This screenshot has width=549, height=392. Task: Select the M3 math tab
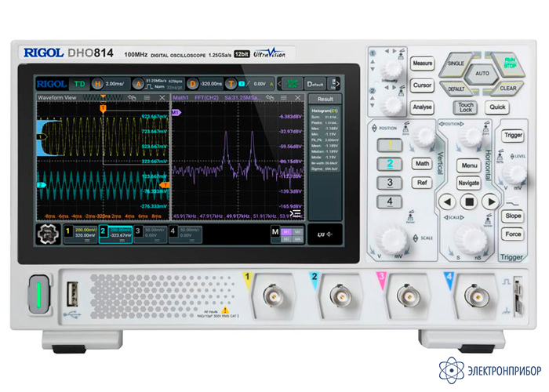(x=297, y=231)
